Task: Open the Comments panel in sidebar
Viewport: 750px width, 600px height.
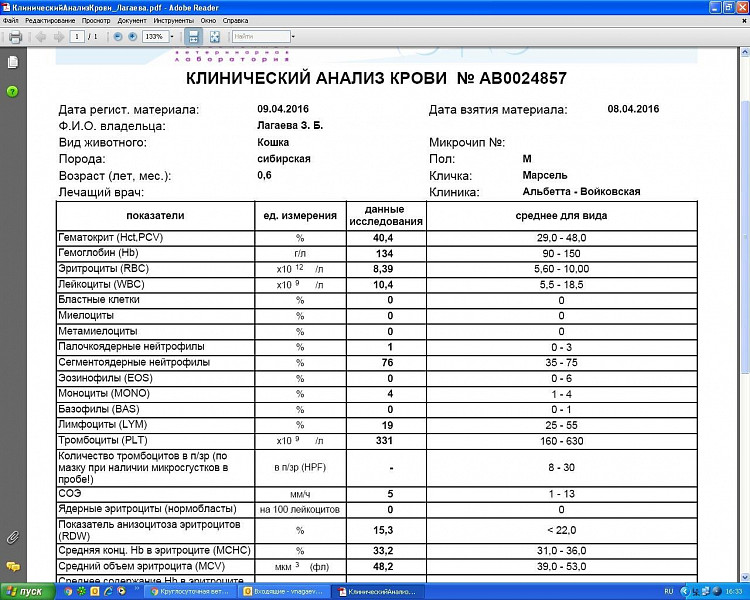Action: click(13, 566)
